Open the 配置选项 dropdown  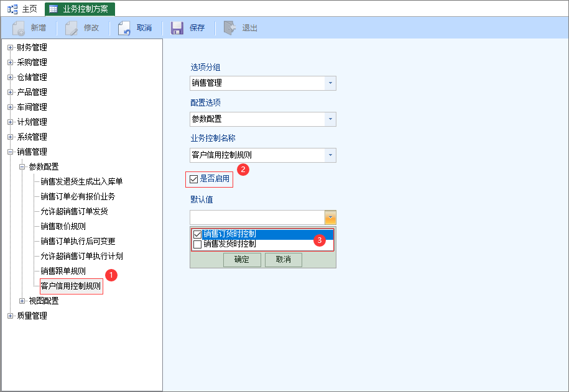click(330, 119)
